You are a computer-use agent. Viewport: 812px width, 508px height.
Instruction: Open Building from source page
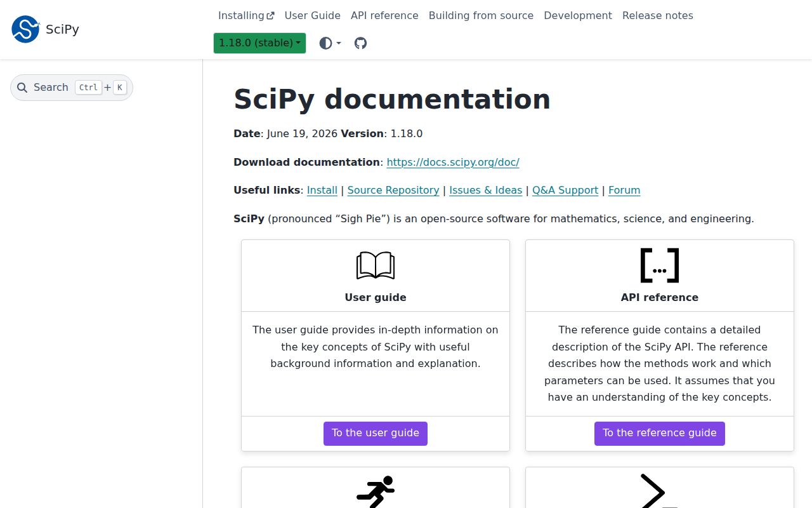click(481, 15)
